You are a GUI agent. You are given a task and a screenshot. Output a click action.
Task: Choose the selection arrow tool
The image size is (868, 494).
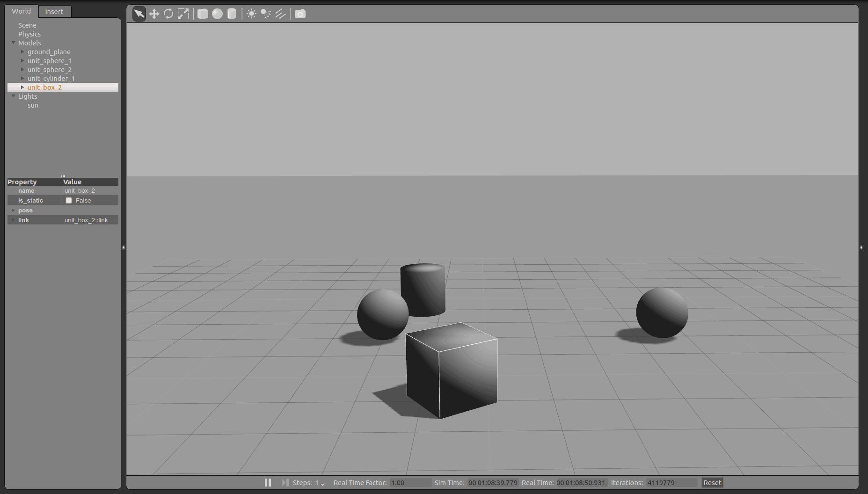click(x=139, y=14)
